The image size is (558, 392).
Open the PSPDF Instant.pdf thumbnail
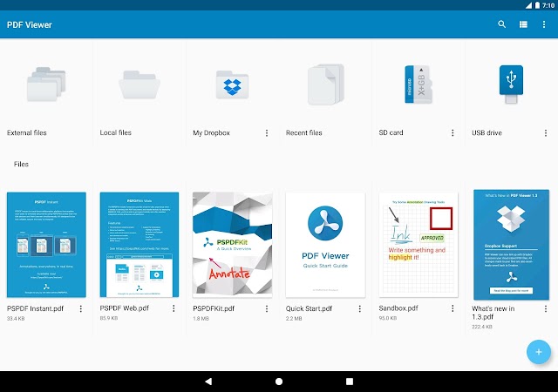(46, 245)
